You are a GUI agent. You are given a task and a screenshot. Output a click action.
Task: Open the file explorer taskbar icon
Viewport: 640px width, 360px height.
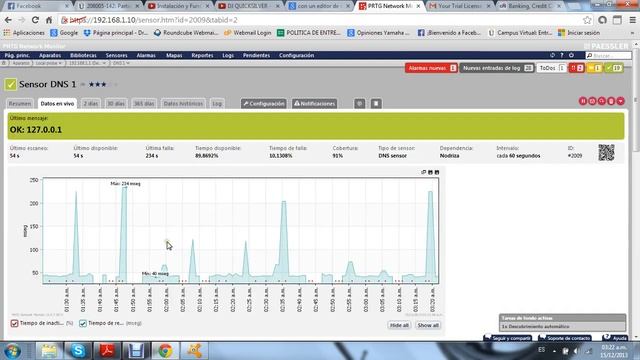click(49, 351)
